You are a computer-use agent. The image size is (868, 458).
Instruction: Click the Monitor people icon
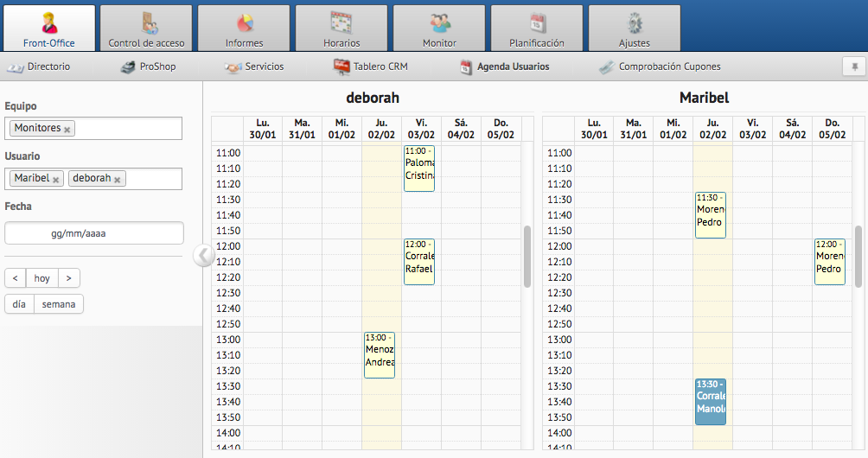[439, 22]
